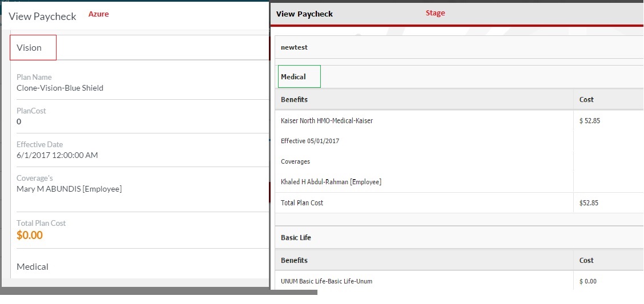Viewport: 644px width, 304px height.
Task: Click the PlanCost label in Vision section
Action: click(31, 111)
